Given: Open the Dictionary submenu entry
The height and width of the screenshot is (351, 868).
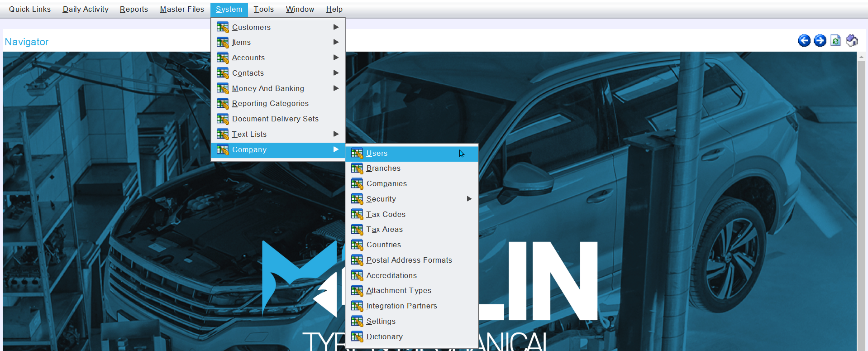Looking at the screenshot, I should (x=412, y=337).
